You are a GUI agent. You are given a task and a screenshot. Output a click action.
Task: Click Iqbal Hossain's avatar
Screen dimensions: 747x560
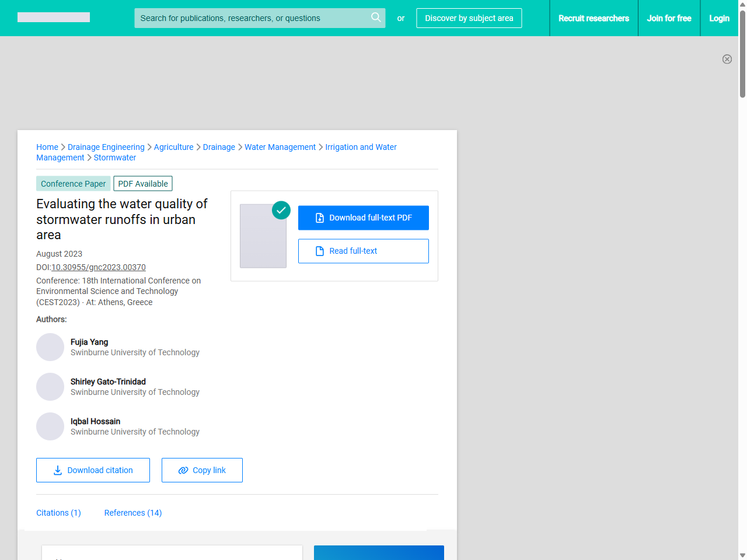tap(50, 426)
